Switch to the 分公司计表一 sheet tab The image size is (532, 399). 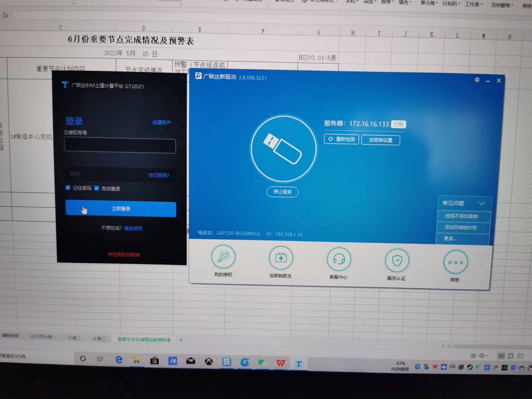pos(43,337)
